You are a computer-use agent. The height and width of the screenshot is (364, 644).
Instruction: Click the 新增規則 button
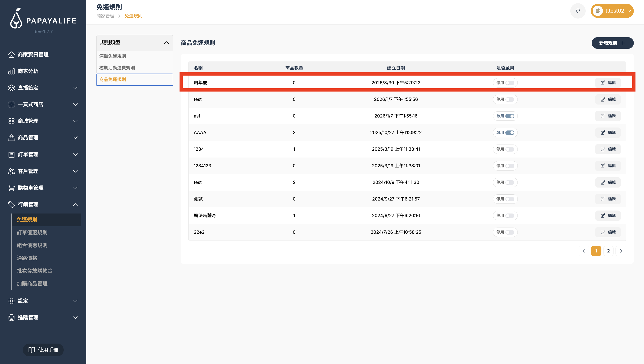point(612,43)
